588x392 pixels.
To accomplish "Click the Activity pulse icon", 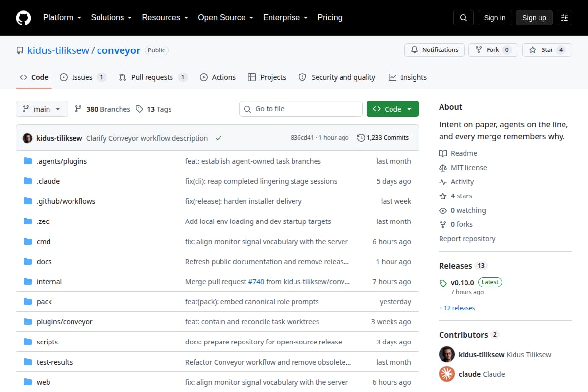I will 443,182.
